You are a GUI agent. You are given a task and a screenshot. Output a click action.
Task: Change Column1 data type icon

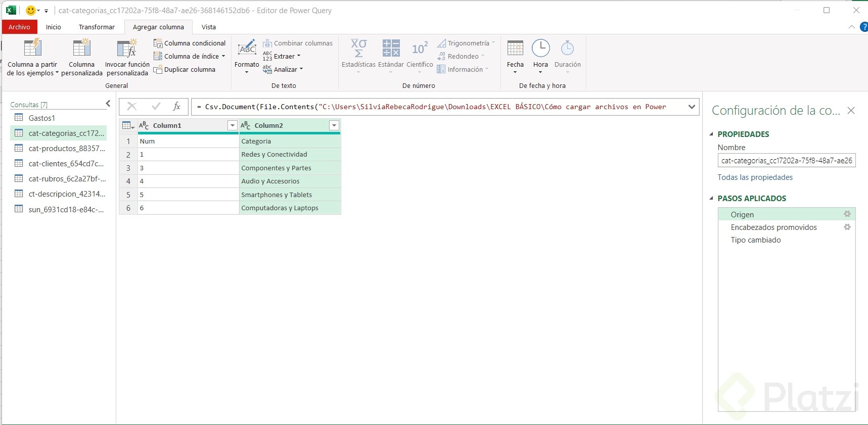click(x=144, y=125)
